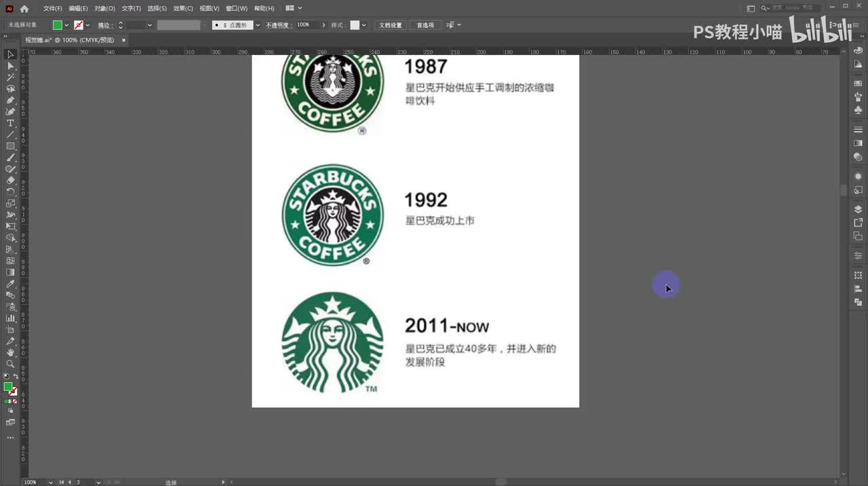Select the Rectangle tool
Screen dimensions: 868x486
10,146
